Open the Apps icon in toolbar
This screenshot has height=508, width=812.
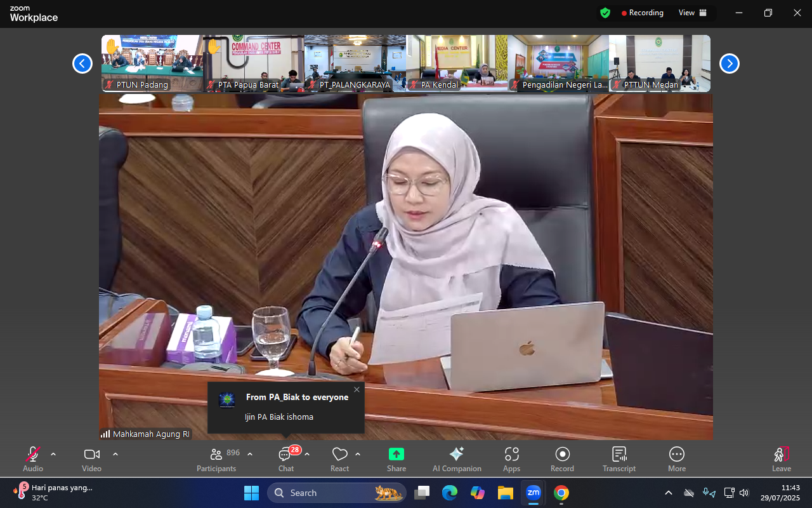pyautogui.click(x=511, y=459)
